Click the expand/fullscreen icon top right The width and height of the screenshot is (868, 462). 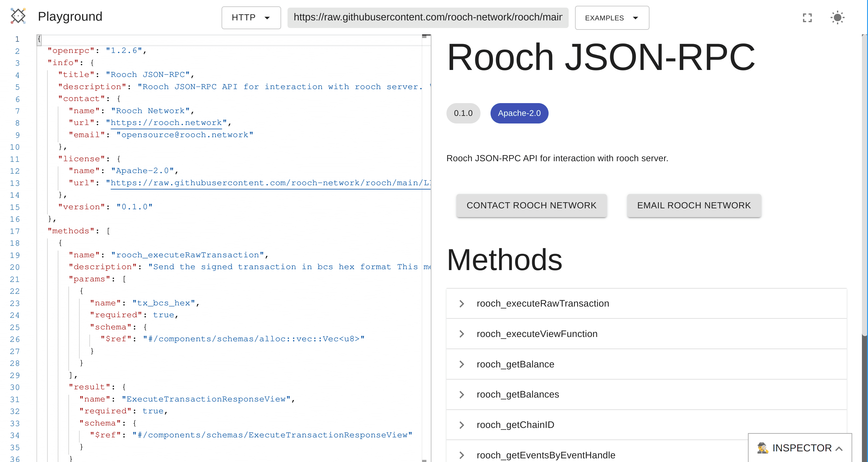pyautogui.click(x=808, y=18)
